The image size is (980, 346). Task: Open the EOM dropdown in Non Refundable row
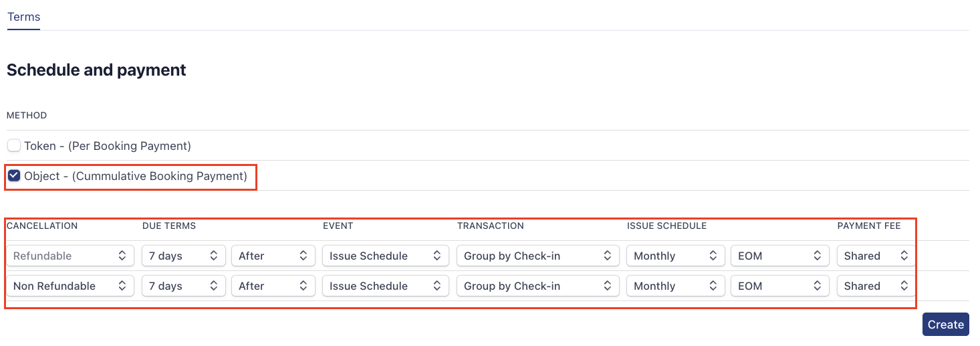coord(779,286)
